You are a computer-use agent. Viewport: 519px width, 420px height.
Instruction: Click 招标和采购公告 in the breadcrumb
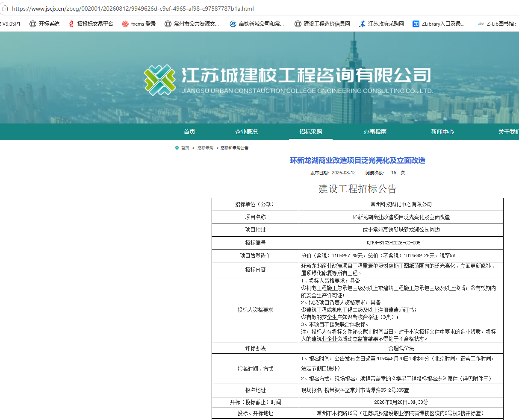click(234, 148)
